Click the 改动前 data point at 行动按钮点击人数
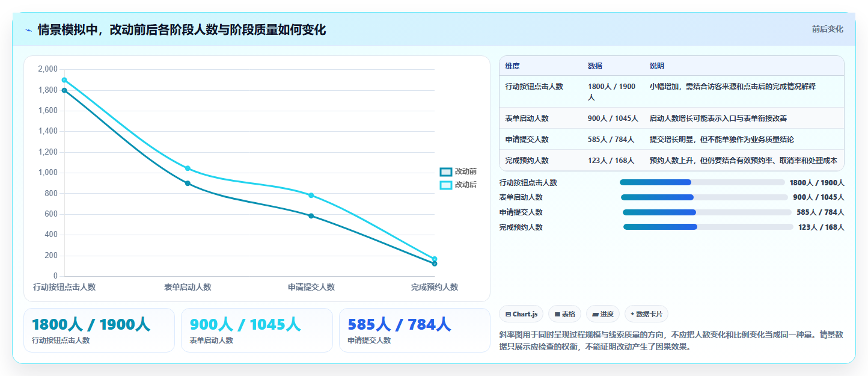 coord(64,90)
